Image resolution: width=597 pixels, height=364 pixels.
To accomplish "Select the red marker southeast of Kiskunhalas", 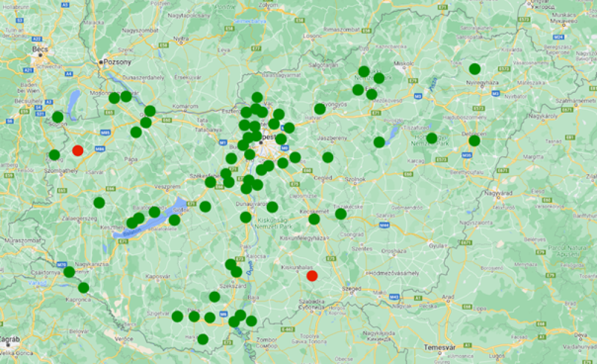I will click(312, 276).
